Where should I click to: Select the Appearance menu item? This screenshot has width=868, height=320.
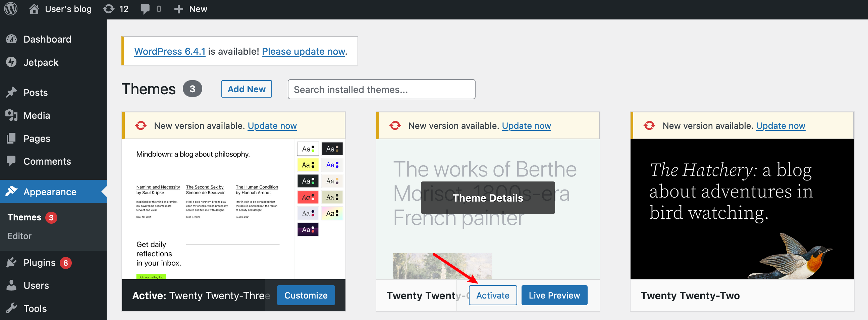click(53, 192)
